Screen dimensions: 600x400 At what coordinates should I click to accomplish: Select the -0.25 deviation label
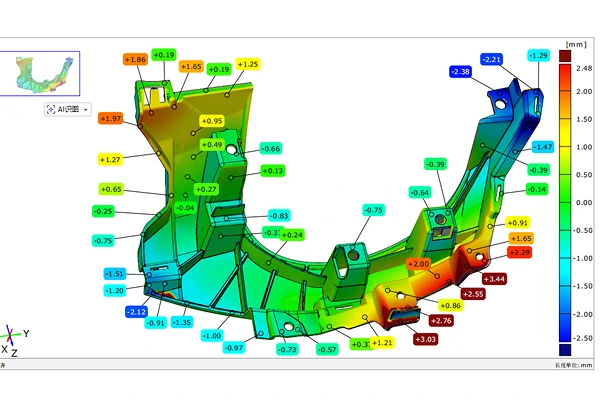103,211
